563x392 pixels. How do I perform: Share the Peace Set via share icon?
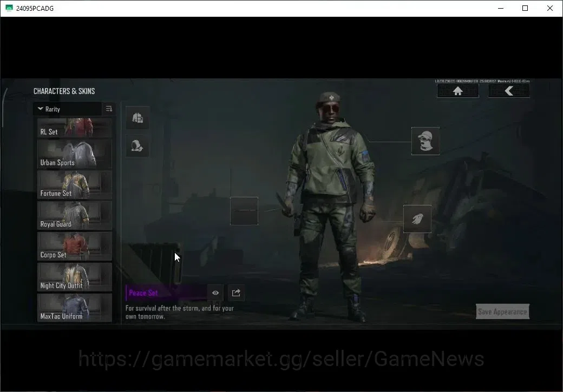point(236,293)
